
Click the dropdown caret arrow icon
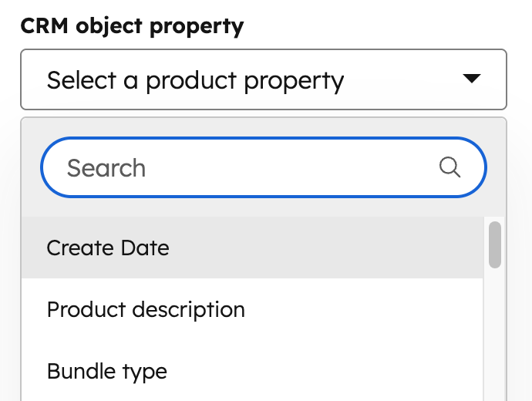click(x=471, y=79)
